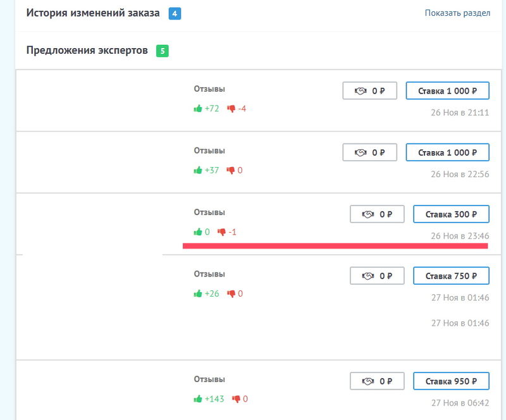Click the thumbs-down icon showing -4

point(231,109)
